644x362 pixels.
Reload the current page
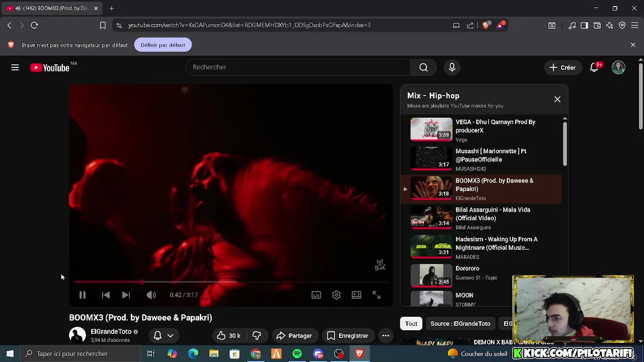click(x=34, y=25)
